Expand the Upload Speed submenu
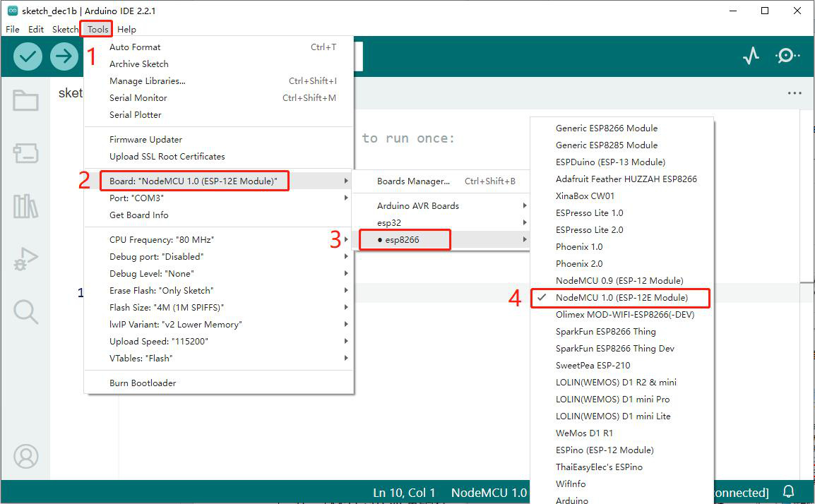This screenshot has height=504, width=815. [219, 342]
